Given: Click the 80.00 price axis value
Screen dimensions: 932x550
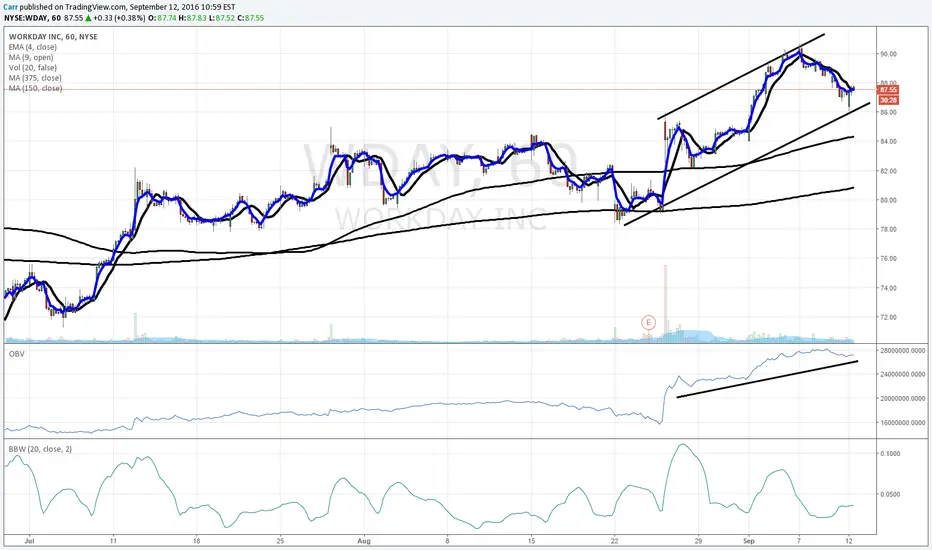Looking at the screenshot, I should point(889,200).
